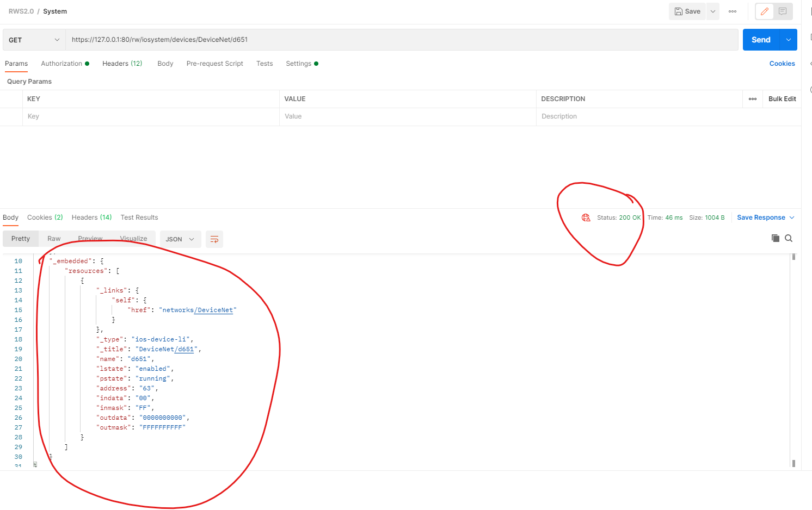
Task: Expand the GET method dropdown
Action: pos(34,40)
